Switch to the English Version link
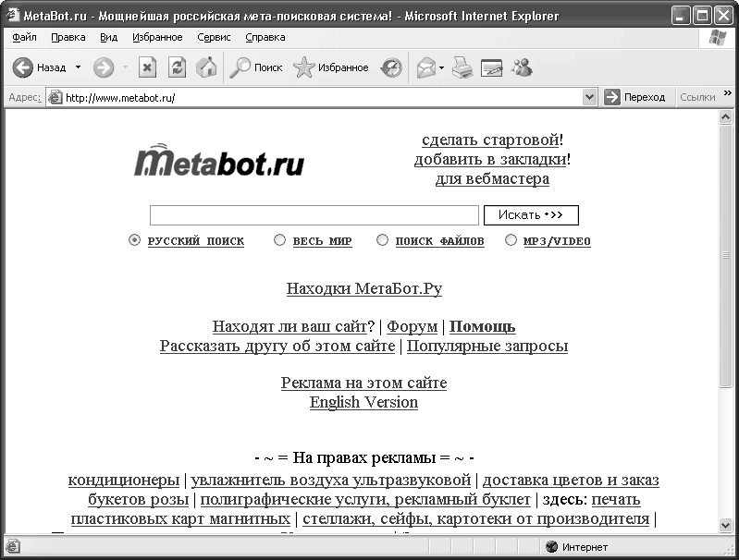Screen dimensions: 739x560 [x=363, y=402]
